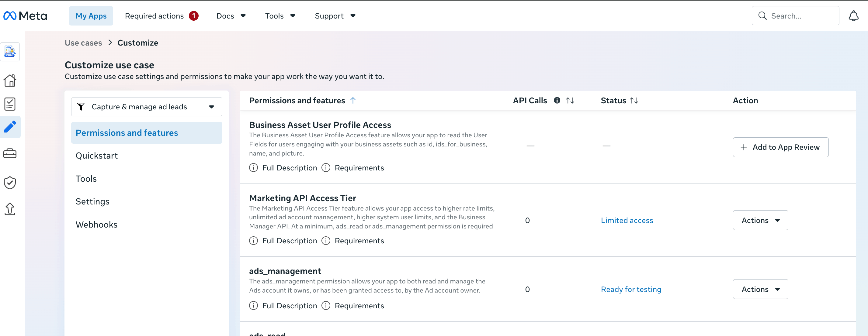Open Requirements for Marketing API Access Tier
The image size is (868, 336).
tap(359, 241)
